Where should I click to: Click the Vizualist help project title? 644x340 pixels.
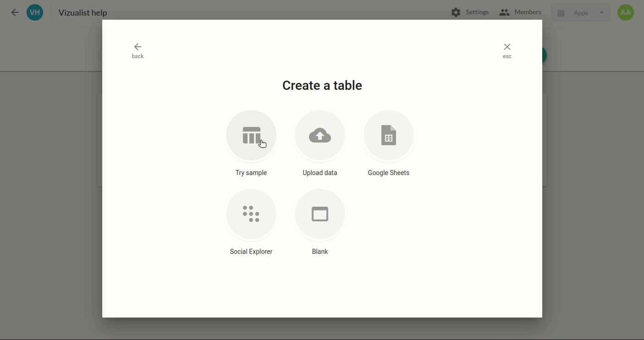(83, 13)
